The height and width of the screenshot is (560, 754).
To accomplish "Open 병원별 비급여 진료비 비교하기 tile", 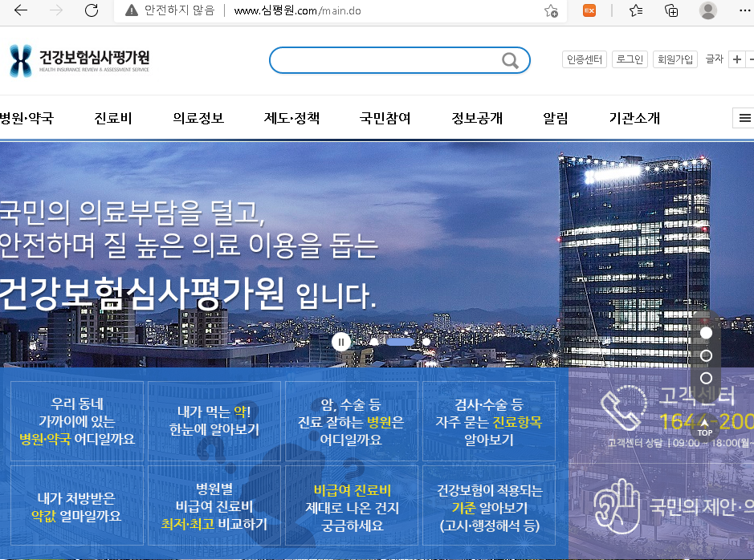I will click(214, 505).
